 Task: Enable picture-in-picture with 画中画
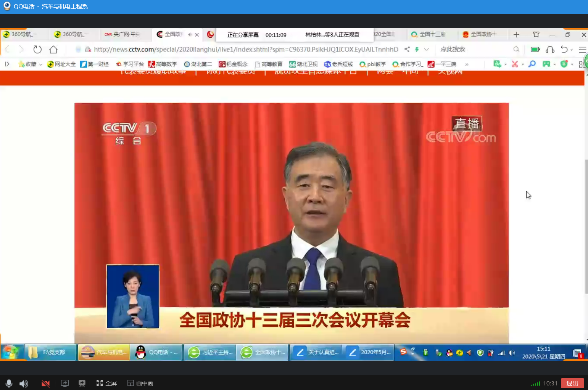140,383
